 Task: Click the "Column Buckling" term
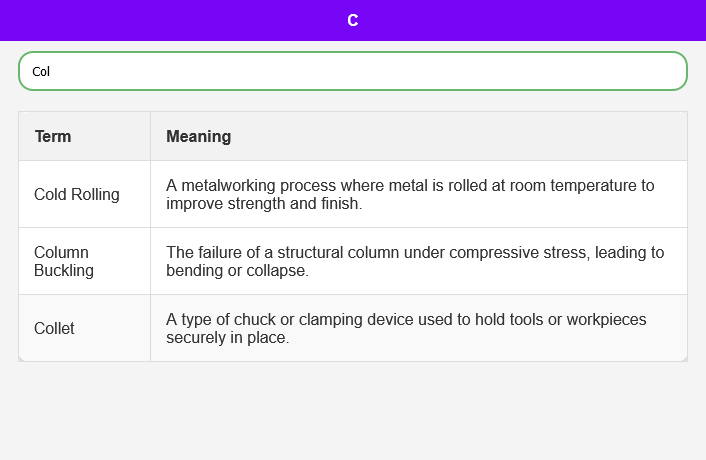(x=64, y=261)
